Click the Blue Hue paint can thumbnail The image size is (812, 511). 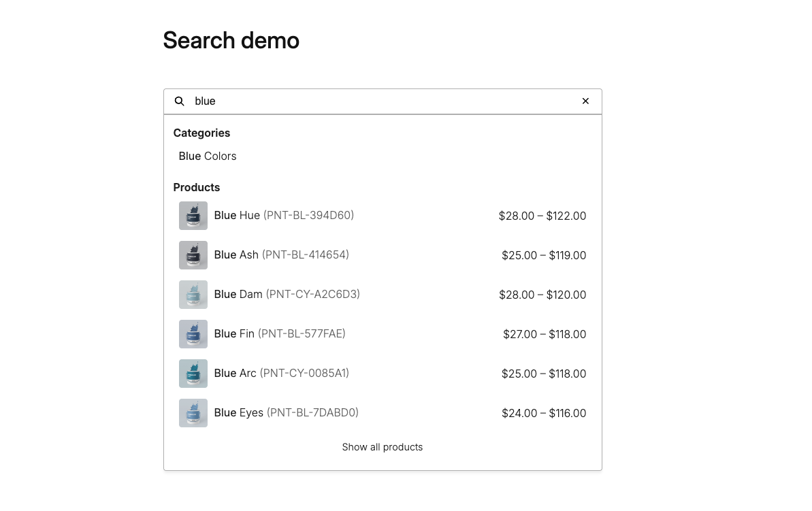(193, 216)
